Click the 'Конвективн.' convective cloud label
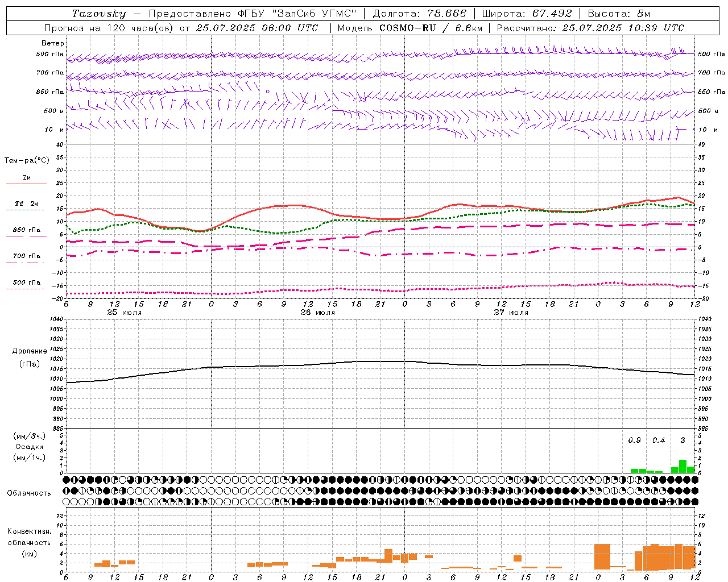728x582 pixels. (30, 531)
